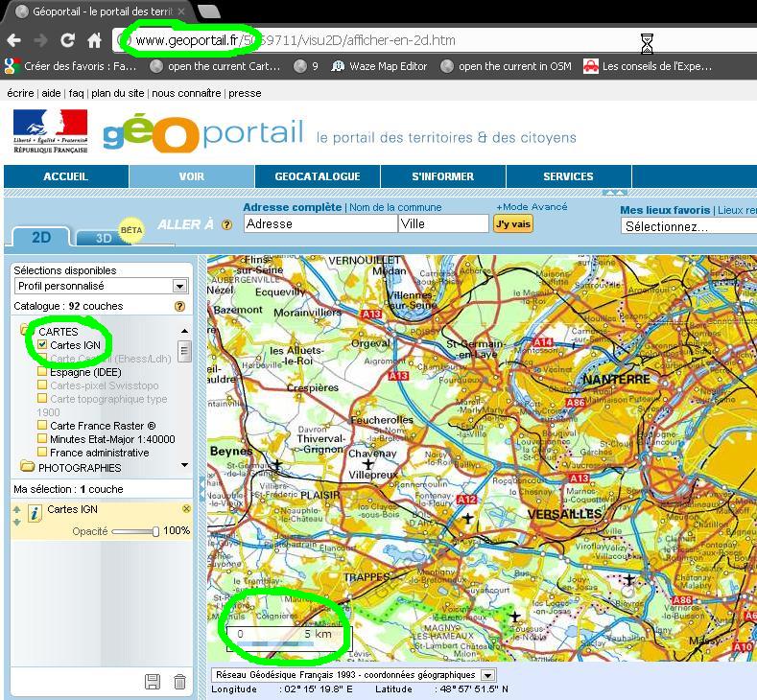Image resolution: width=757 pixels, height=700 pixels.
Task: Click the République Française logo
Action: point(51,131)
